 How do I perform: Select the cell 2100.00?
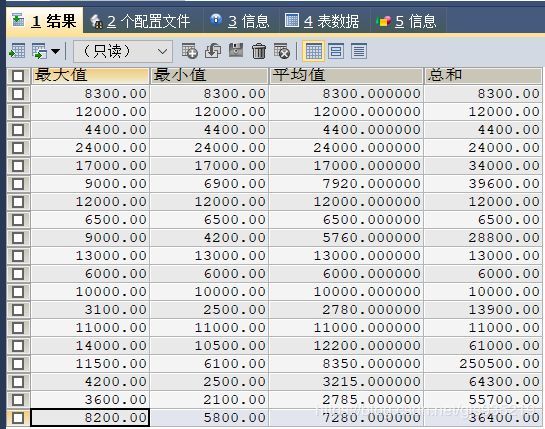point(209,399)
